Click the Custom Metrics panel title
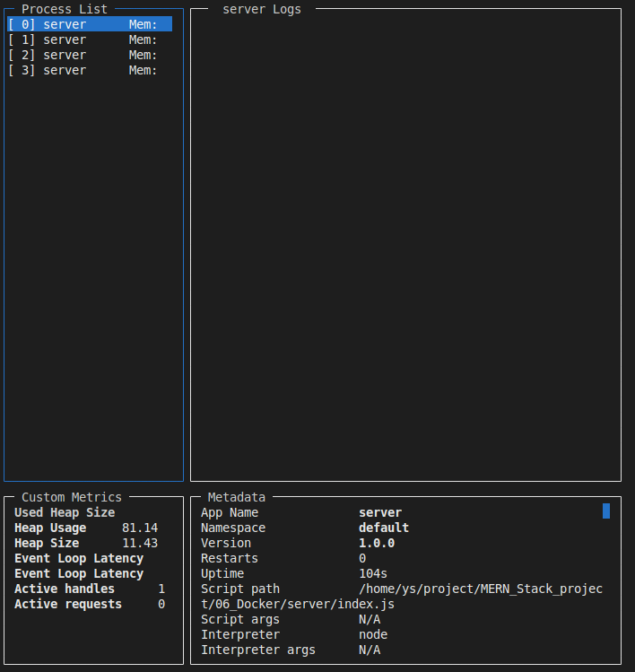 coord(72,497)
